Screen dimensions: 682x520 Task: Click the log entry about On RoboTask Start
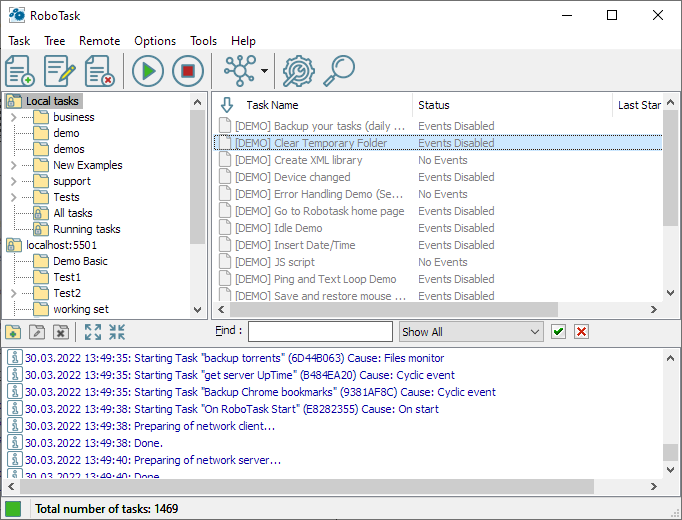tap(232, 409)
